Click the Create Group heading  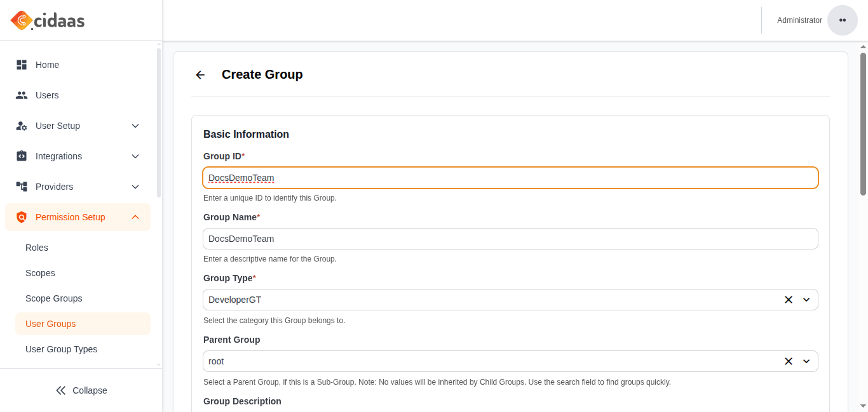[262, 74]
